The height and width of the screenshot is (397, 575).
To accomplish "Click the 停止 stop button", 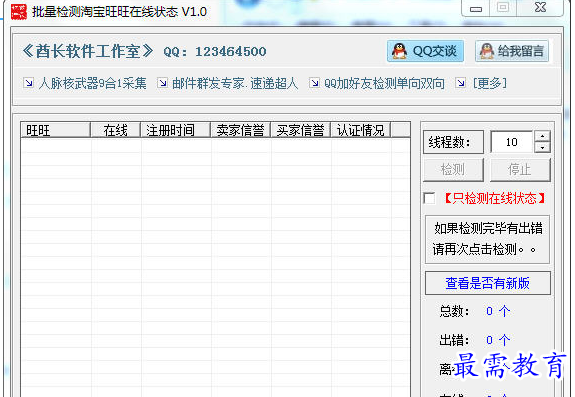I will tap(520, 170).
